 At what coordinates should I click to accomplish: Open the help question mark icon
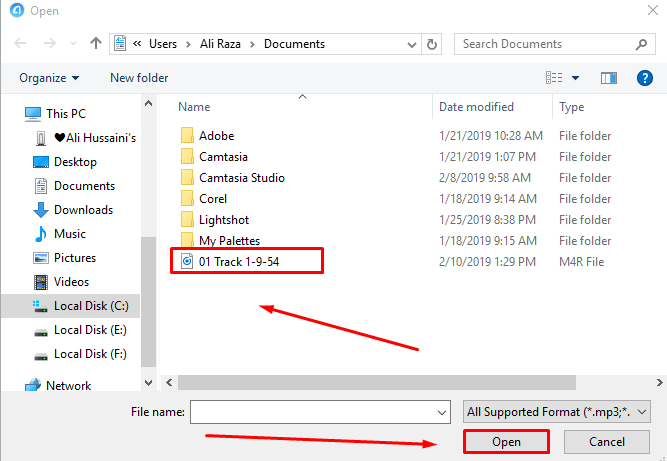coord(644,78)
